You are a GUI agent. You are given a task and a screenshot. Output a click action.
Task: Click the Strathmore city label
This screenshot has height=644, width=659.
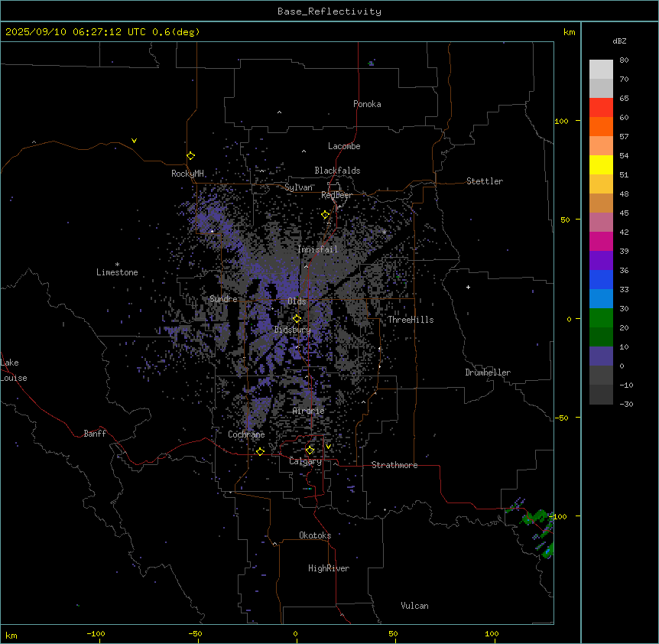click(x=394, y=465)
